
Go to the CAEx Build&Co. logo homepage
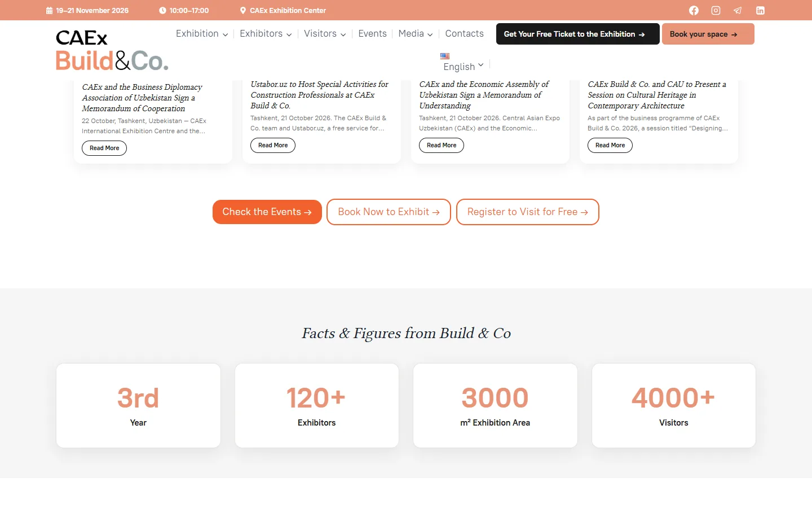[x=112, y=51]
